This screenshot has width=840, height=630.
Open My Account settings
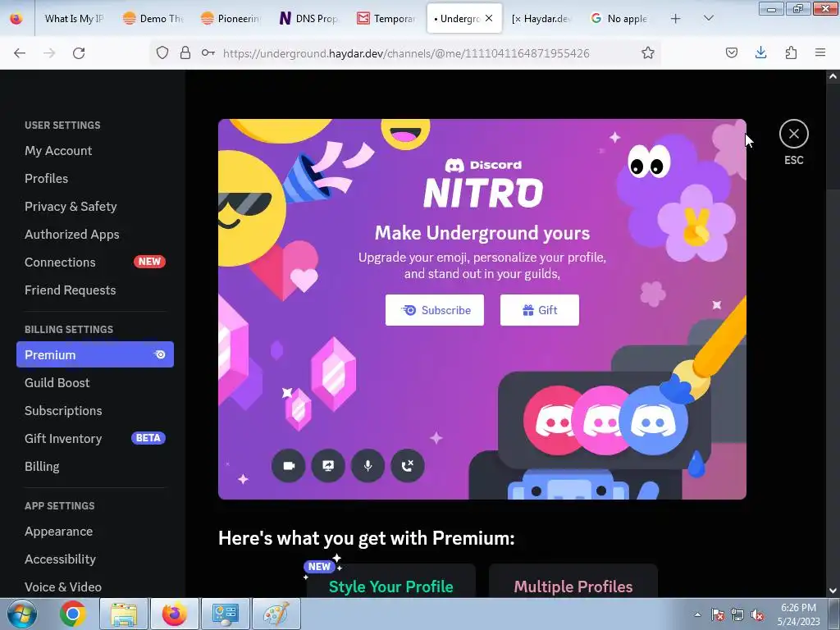95,151
